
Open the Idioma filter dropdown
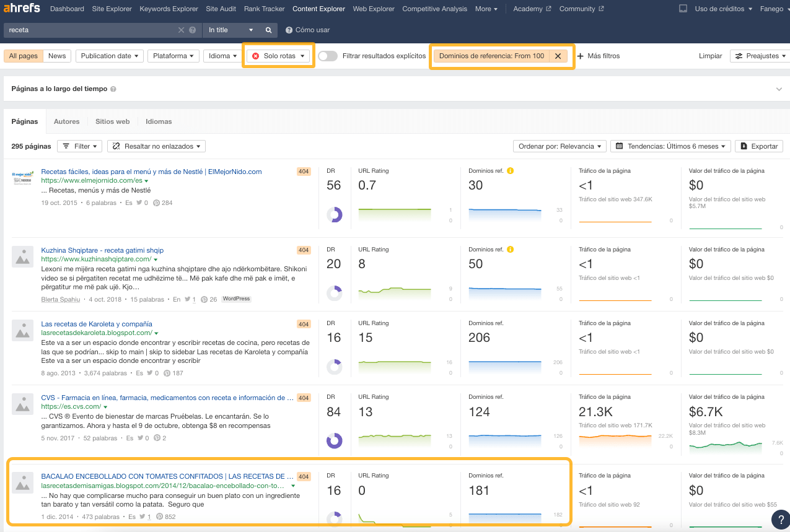pyautogui.click(x=222, y=55)
